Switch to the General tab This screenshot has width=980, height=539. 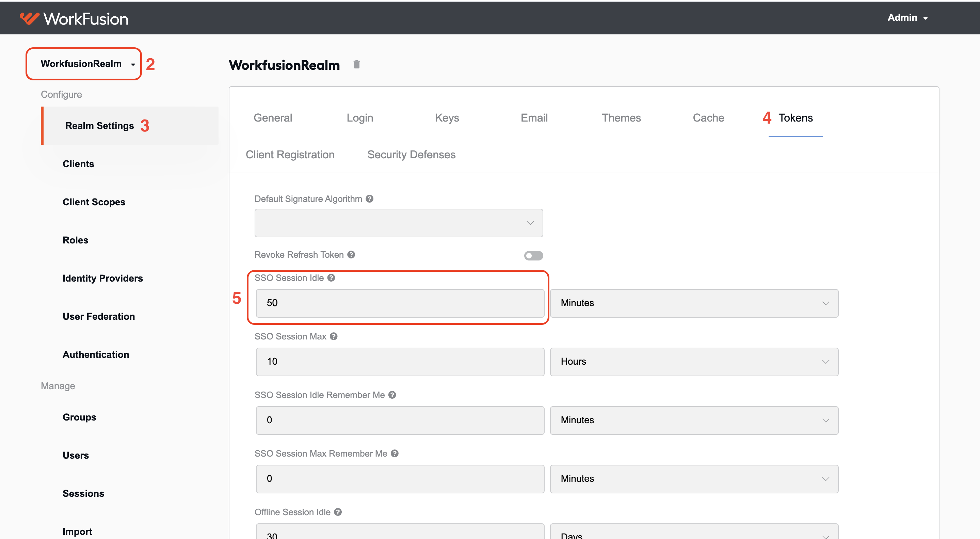273,118
